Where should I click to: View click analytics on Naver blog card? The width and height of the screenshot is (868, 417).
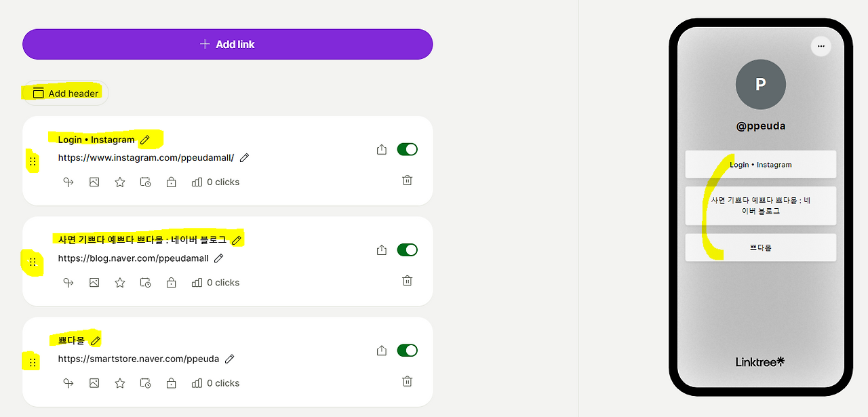coord(216,283)
